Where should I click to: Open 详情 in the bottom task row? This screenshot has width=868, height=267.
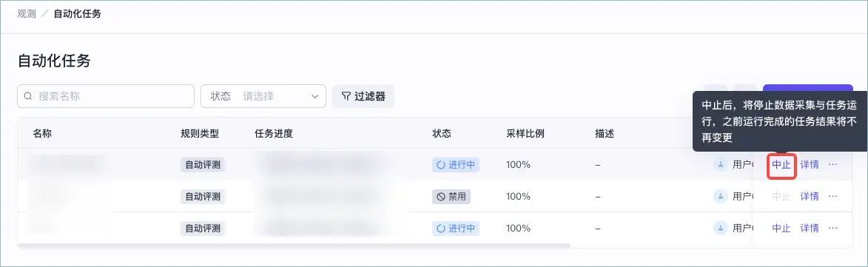click(810, 229)
